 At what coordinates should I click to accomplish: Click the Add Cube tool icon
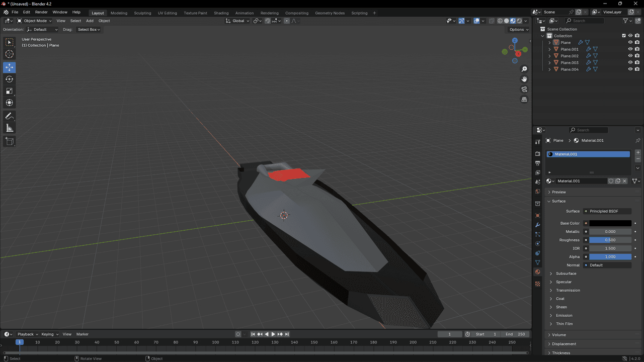pos(10,141)
